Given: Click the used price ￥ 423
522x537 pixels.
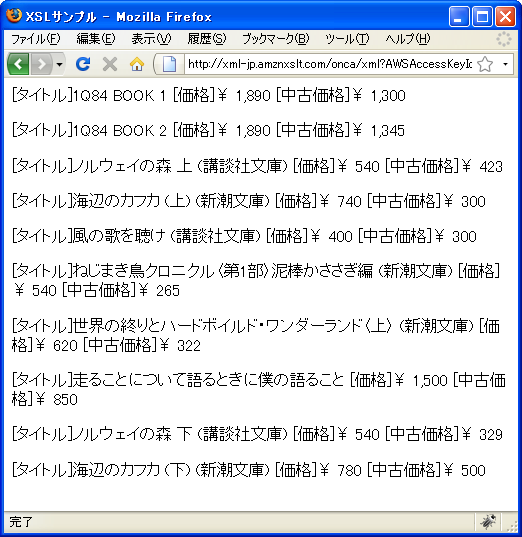Looking at the screenshot, I should click(x=482, y=166).
